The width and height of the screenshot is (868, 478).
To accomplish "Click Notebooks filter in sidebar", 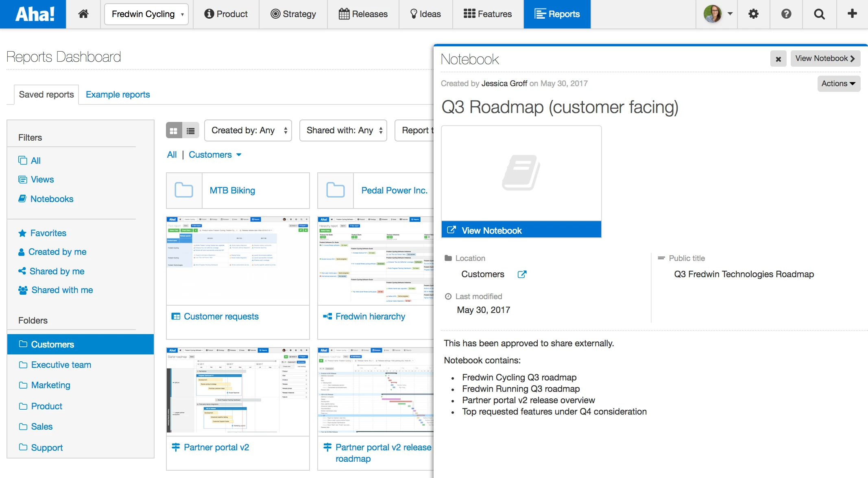I will (x=52, y=199).
